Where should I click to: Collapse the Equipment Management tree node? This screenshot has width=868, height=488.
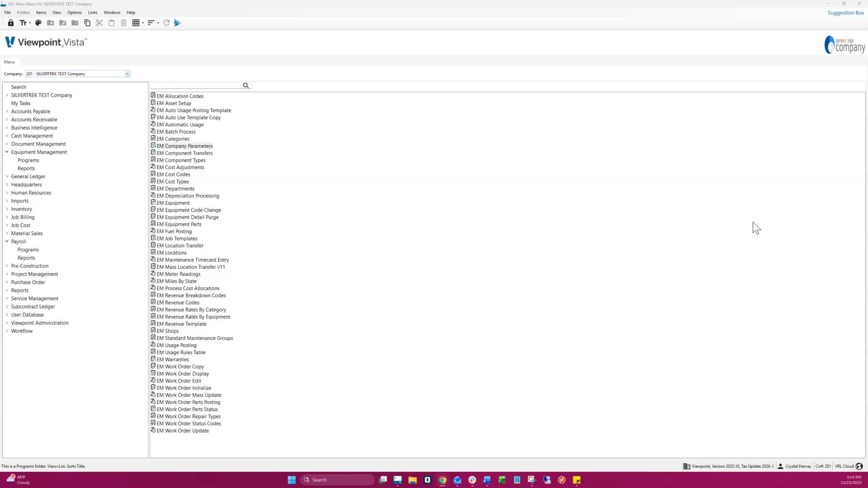tap(7, 152)
